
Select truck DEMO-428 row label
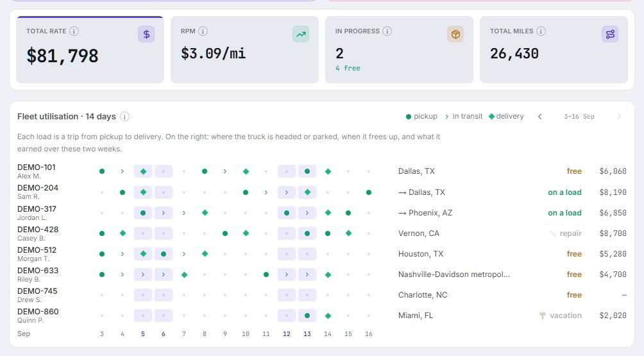38,229
